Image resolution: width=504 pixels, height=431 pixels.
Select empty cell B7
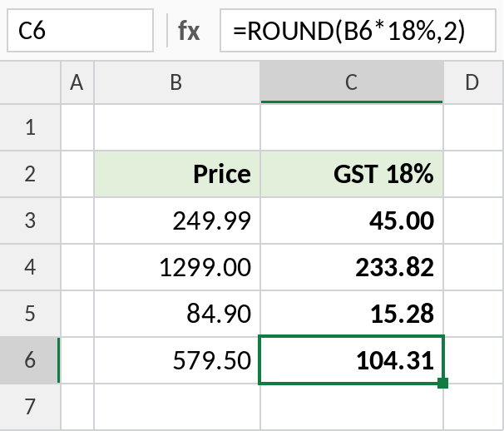pyautogui.click(x=177, y=407)
